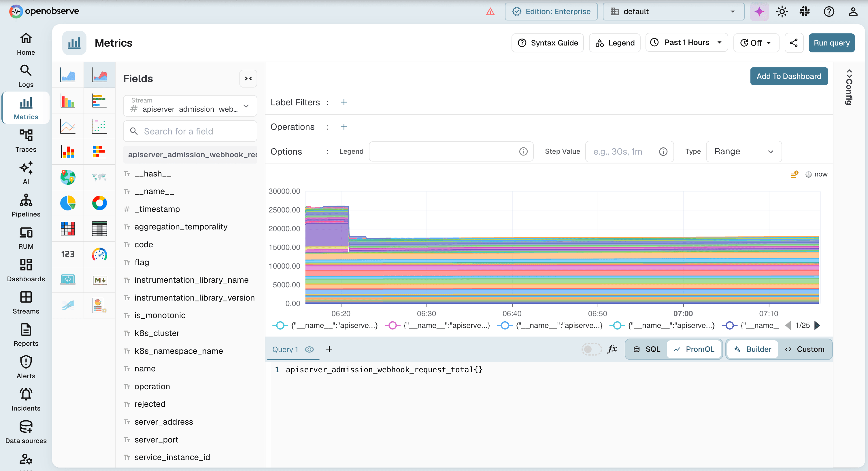Viewport: 868px width, 471px height.
Task: Choose the vertical bar chart icon
Action: [x=68, y=100]
